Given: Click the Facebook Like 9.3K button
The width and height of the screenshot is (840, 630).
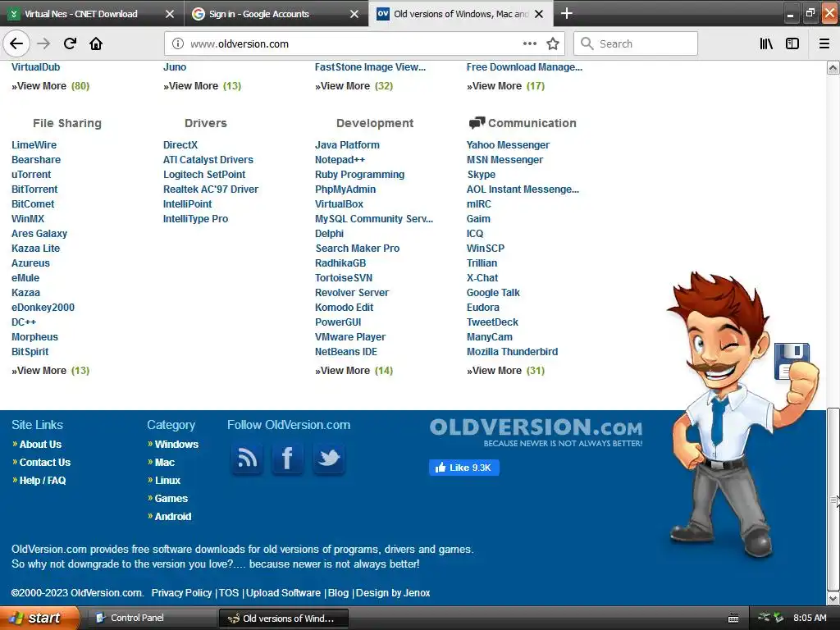Looking at the screenshot, I should click(x=464, y=468).
